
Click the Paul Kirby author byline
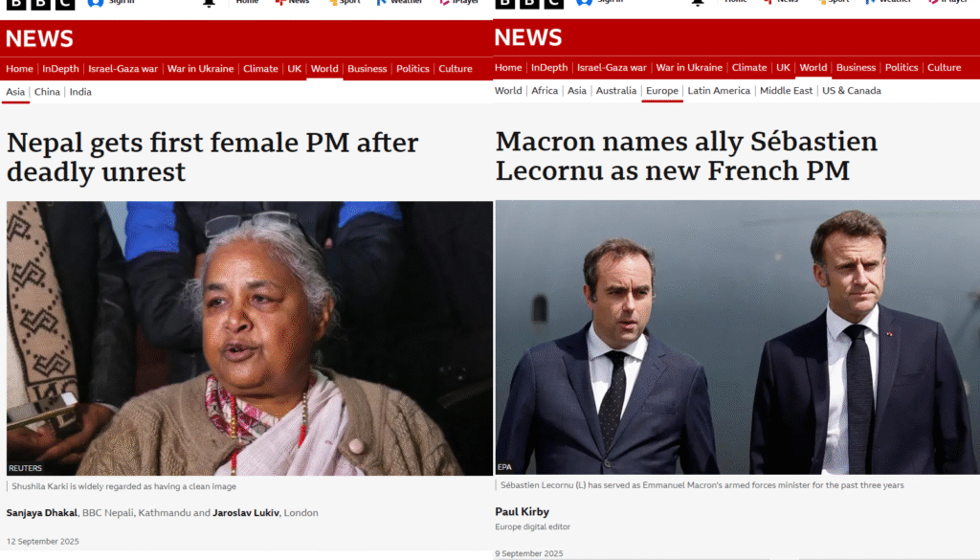[522, 512]
